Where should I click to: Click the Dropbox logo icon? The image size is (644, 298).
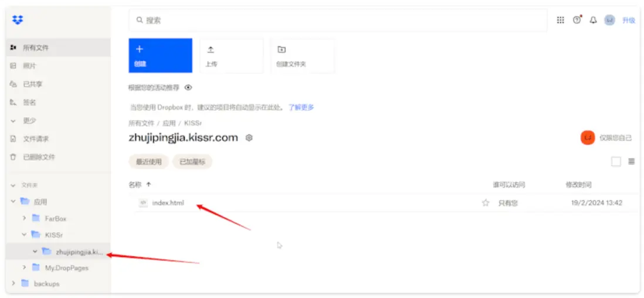pyautogui.click(x=18, y=20)
